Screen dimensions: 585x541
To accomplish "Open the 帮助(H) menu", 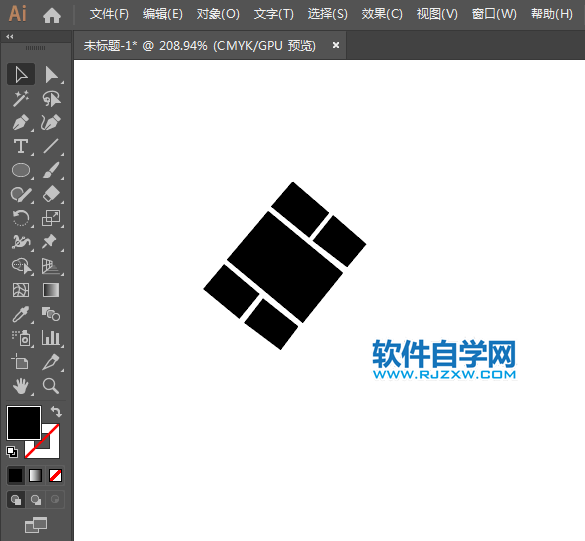I will [551, 14].
